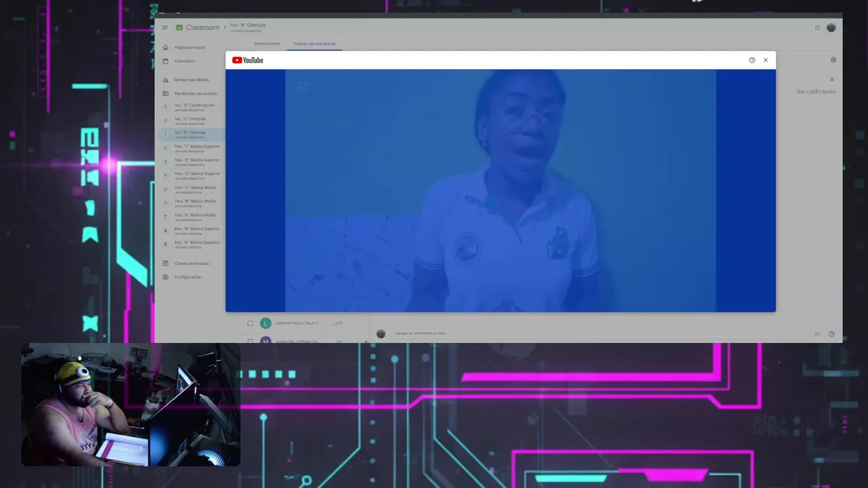
Task: Switch to the Trabajo del estudiante tab
Action: [x=314, y=43]
